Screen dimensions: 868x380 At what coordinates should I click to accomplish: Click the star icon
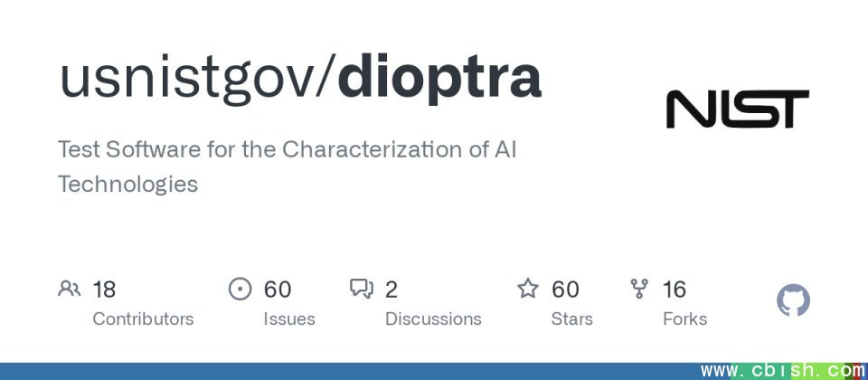pyautogui.click(x=527, y=290)
